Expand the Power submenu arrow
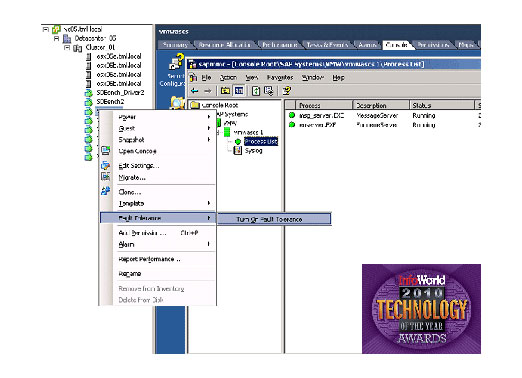522x378 pixels. pyautogui.click(x=209, y=117)
